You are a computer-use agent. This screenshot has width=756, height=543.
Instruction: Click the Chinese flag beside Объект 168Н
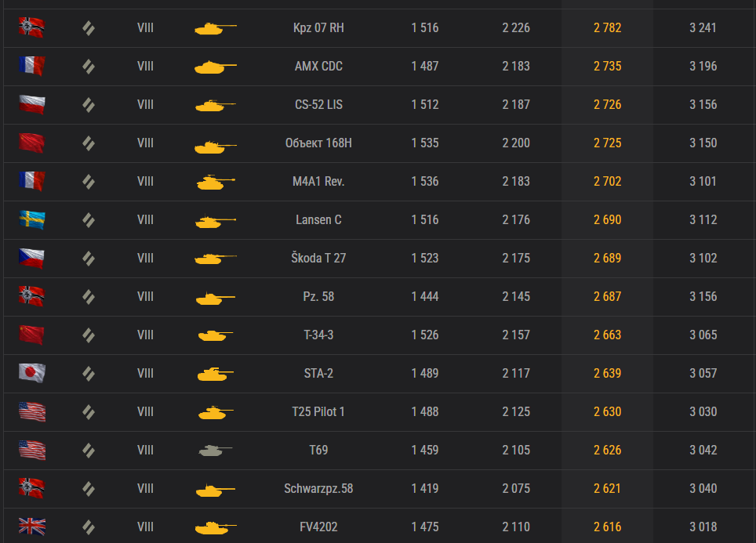(x=32, y=143)
